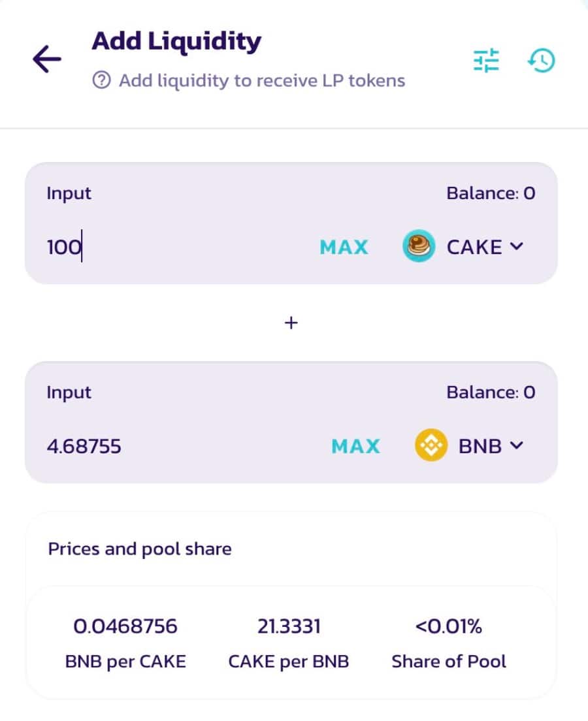This screenshot has width=588, height=721.
Task: Expand the BNB token selector chevron
Action: pos(516,446)
